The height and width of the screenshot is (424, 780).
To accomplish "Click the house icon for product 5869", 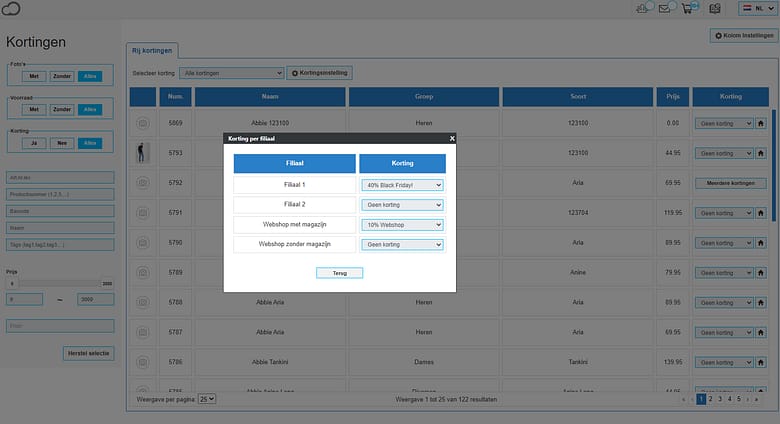I will (x=761, y=122).
